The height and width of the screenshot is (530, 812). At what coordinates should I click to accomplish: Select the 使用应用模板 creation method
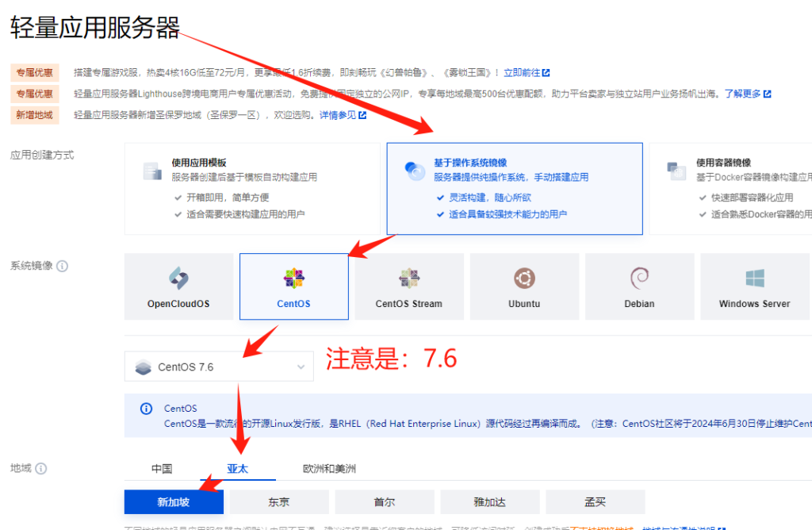pyautogui.click(x=252, y=189)
